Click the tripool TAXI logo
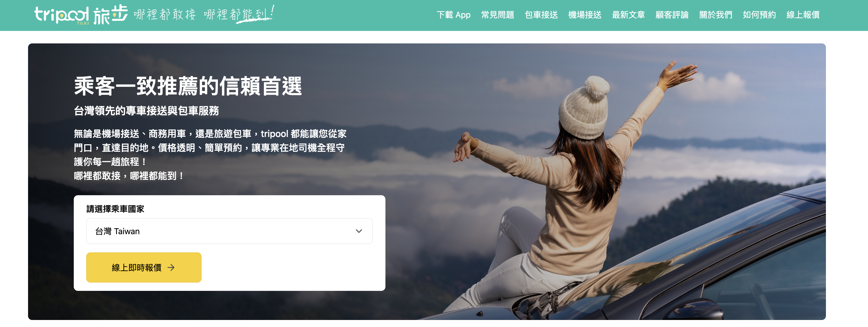Screen dimensions: 868x327 point(61,15)
